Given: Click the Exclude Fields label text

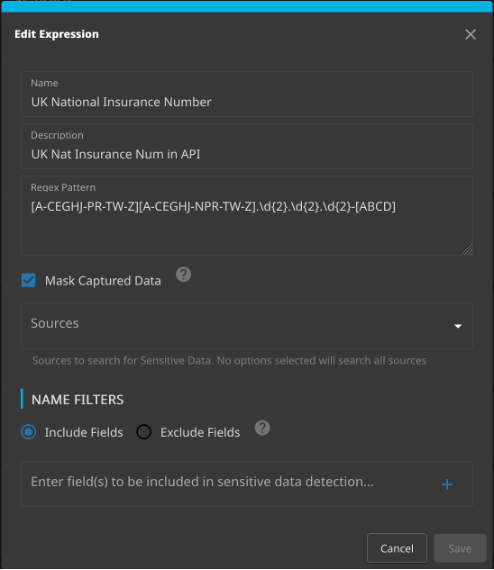Looking at the screenshot, I should (200, 433).
